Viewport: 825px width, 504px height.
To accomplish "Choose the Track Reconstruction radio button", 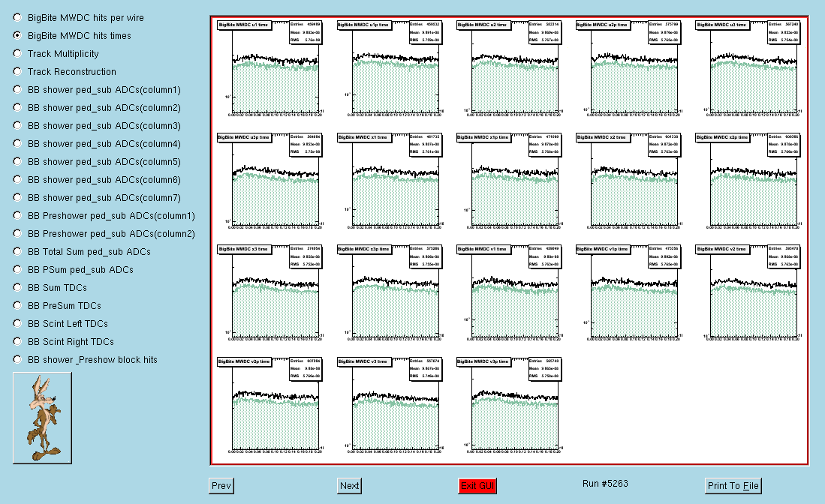I will pyautogui.click(x=17, y=71).
